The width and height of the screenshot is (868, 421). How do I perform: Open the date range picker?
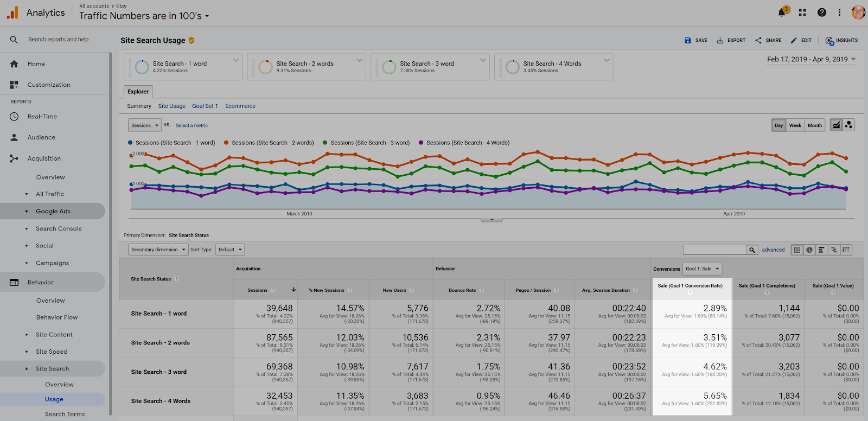[x=811, y=59]
